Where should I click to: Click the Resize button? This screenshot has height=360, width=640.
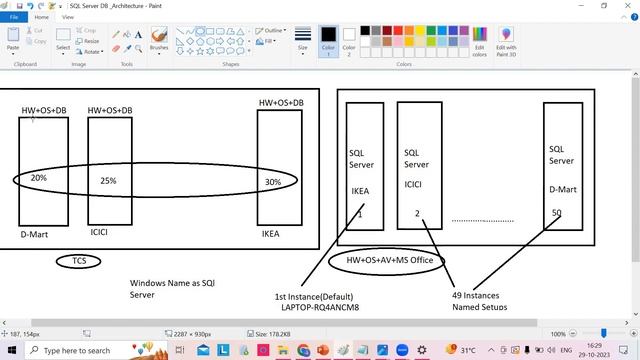tap(87, 41)
